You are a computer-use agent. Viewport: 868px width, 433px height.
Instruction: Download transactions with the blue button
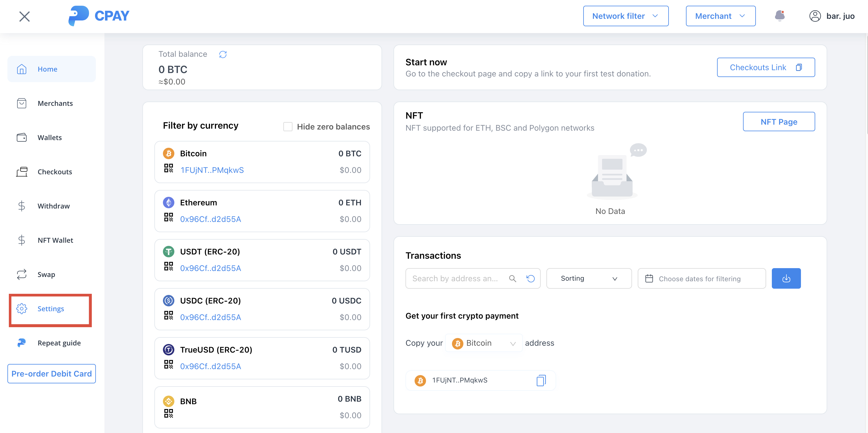tap(786, 278)
